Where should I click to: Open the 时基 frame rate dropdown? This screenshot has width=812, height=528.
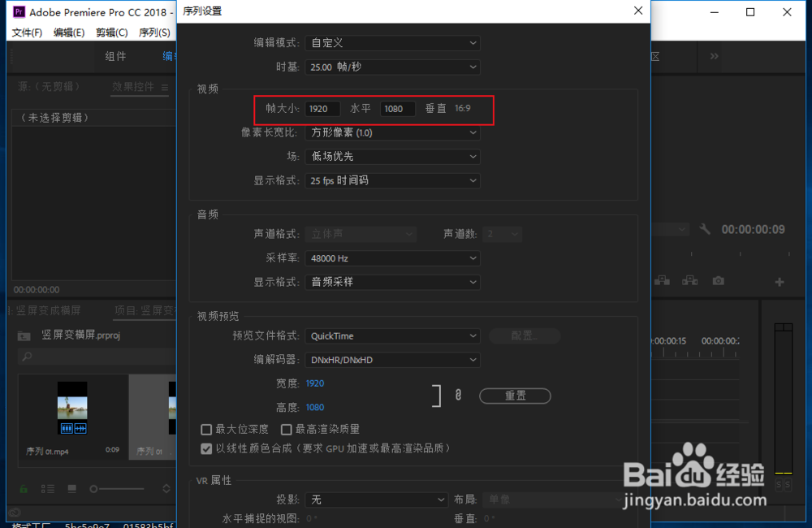tap(392, 67)
